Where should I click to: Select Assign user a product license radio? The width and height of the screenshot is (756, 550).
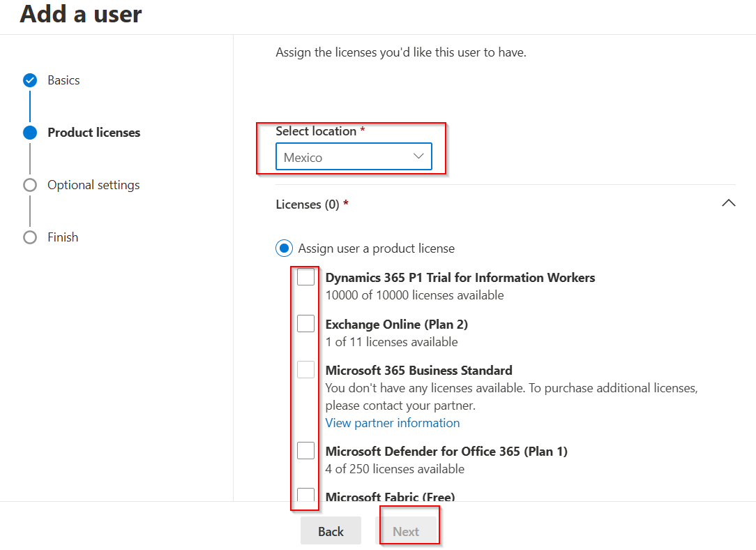(284, 248)
